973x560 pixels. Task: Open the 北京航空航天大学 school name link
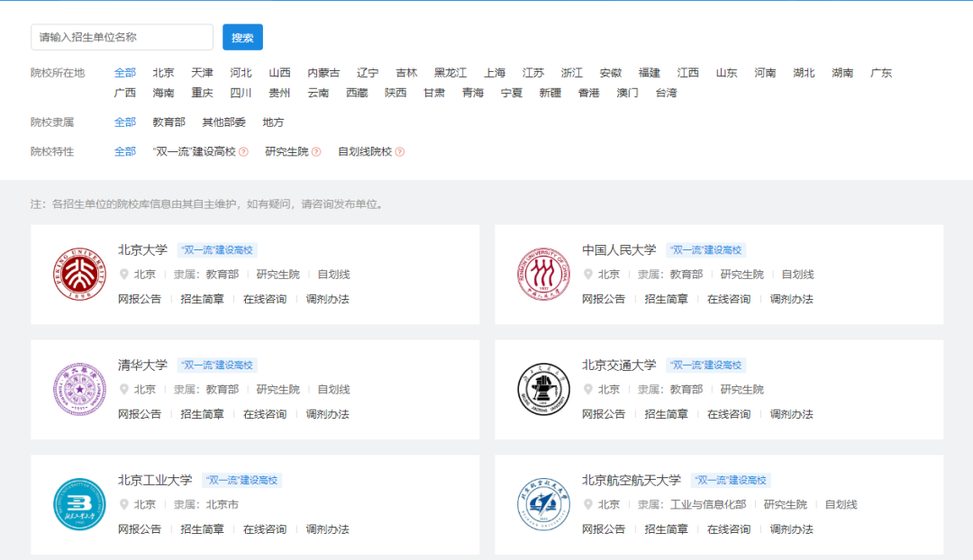tap(632, 480)
